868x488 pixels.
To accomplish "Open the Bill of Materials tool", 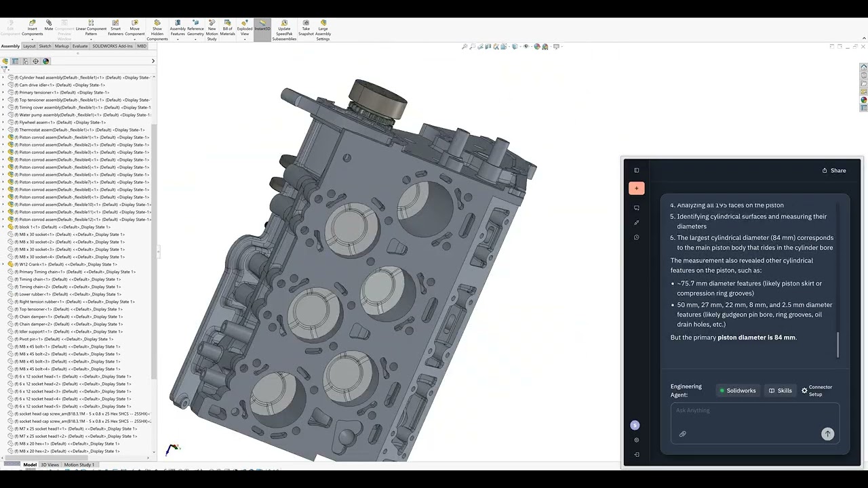I will (x=227, y=28).
